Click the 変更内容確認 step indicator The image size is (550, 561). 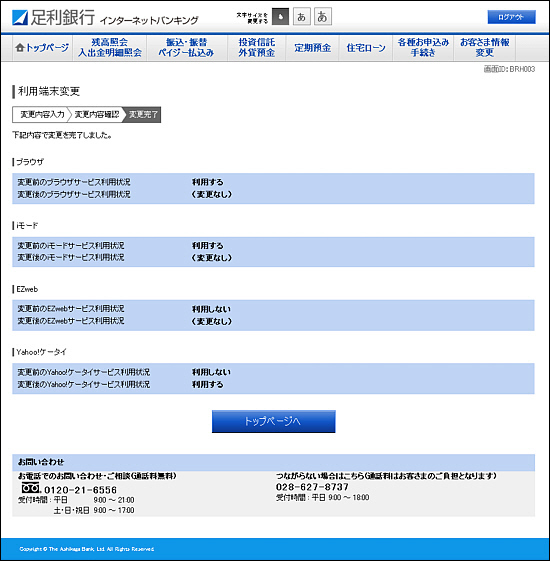click(x=97, y=114)
